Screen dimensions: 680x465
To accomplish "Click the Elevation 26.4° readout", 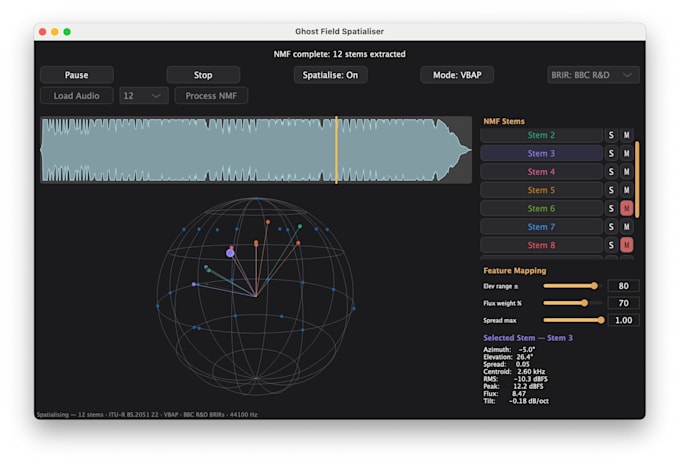I will 508,357.
